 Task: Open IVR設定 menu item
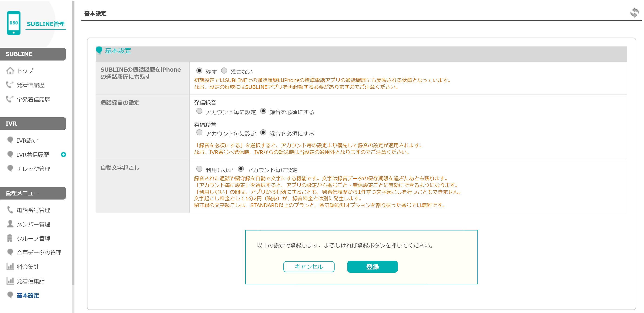(x=27, y=141)
